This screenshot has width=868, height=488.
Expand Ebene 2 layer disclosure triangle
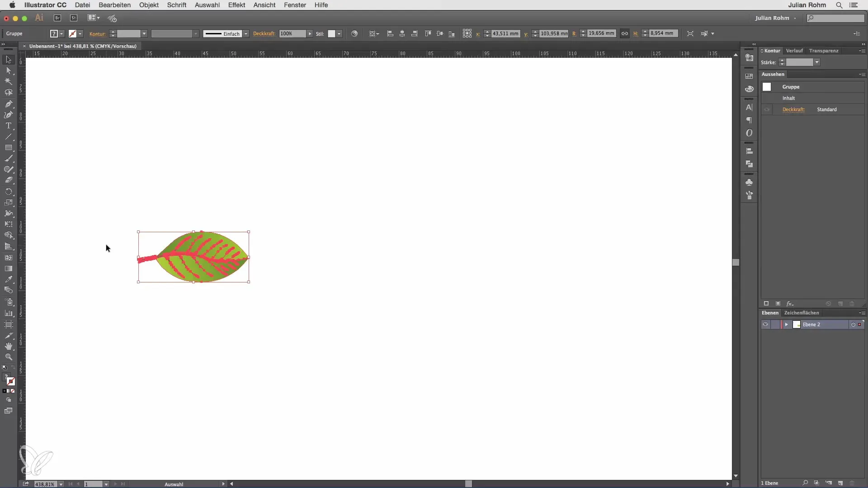tap(786, 324)
